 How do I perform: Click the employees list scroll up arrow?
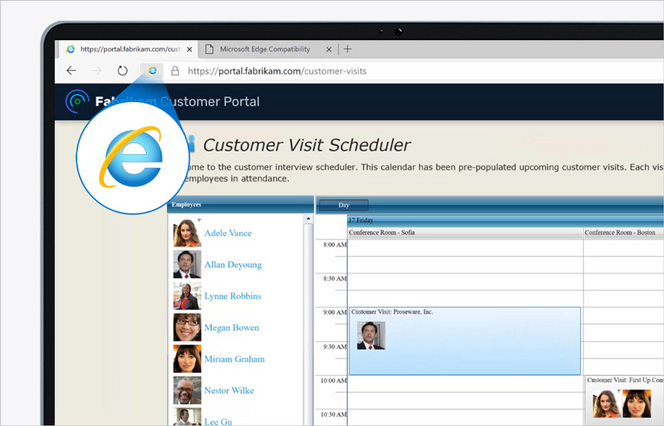(308, 219)
